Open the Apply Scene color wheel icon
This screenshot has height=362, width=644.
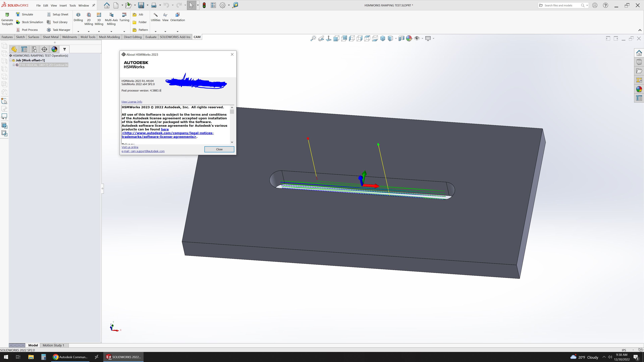[x=409, y=38]
